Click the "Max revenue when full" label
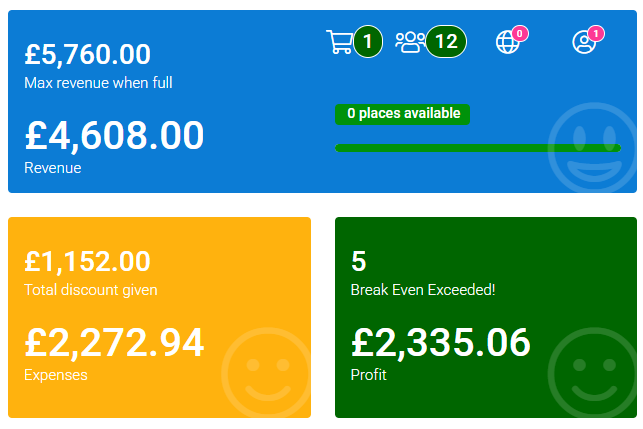643x429 pixels. pos(98,82)
